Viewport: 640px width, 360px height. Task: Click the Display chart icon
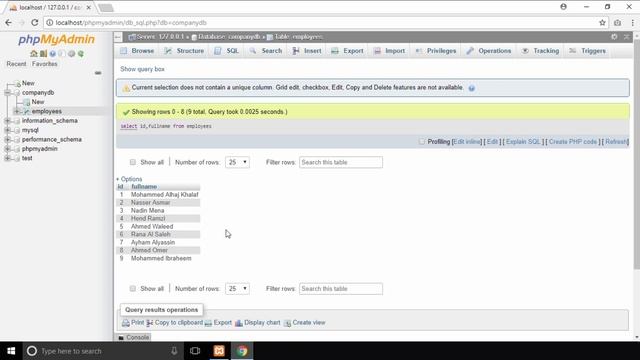click(239, 323)
